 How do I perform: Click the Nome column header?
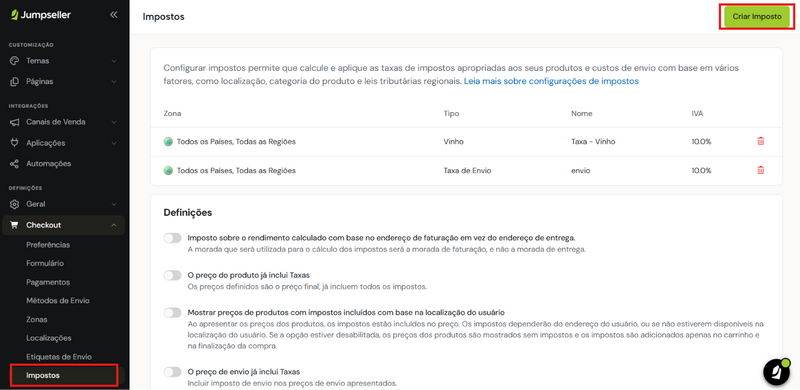tap(582, 113)
